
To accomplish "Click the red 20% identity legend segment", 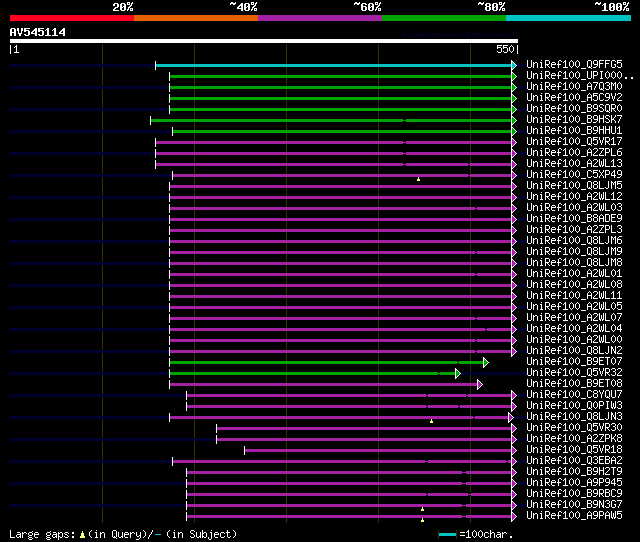I will pos(72,18).
